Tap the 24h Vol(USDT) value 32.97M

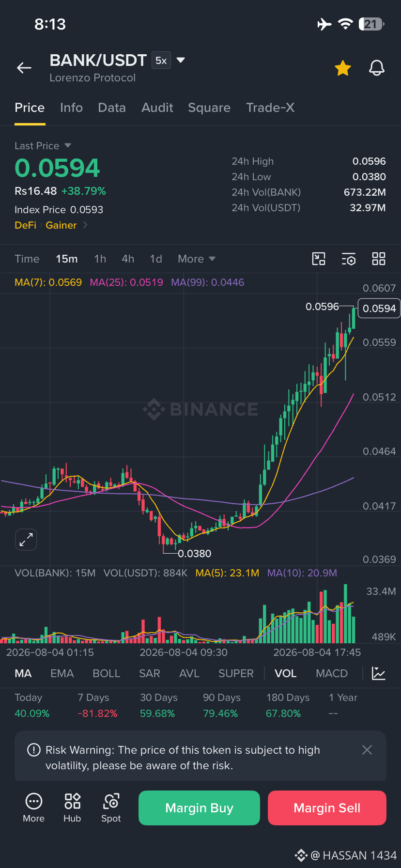(x=368, y=208)
